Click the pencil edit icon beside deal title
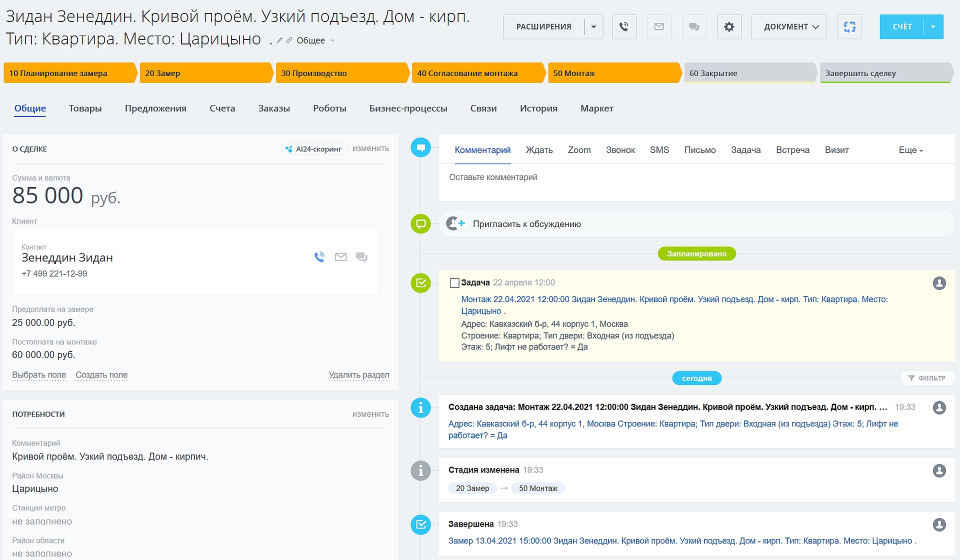 tap(279, 40)
